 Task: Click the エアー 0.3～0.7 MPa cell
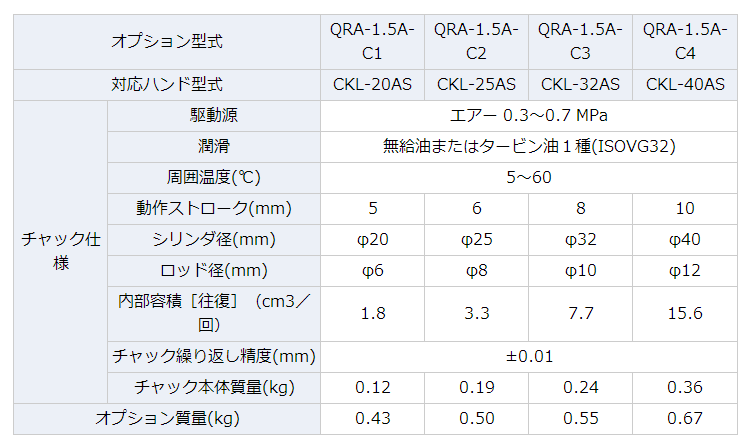[530, 116]
